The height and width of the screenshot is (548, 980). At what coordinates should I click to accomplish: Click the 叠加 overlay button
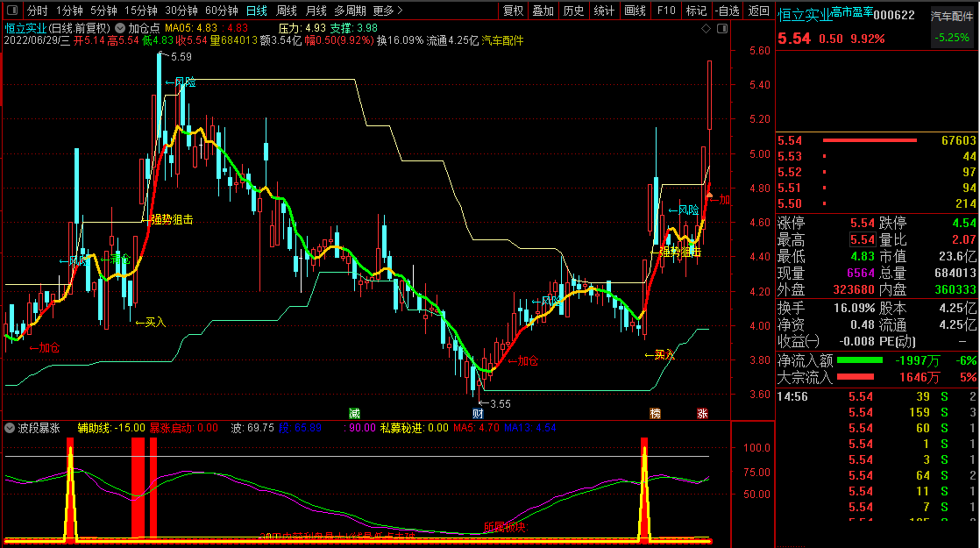(543, 11)
